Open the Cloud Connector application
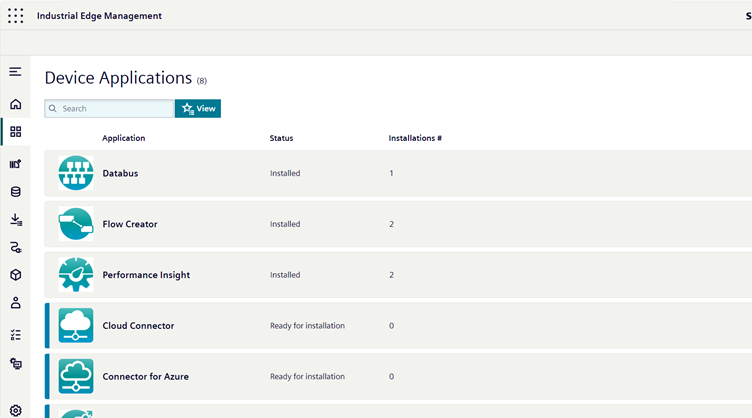This screenshot has height=418, width=752. coord(138,326)
